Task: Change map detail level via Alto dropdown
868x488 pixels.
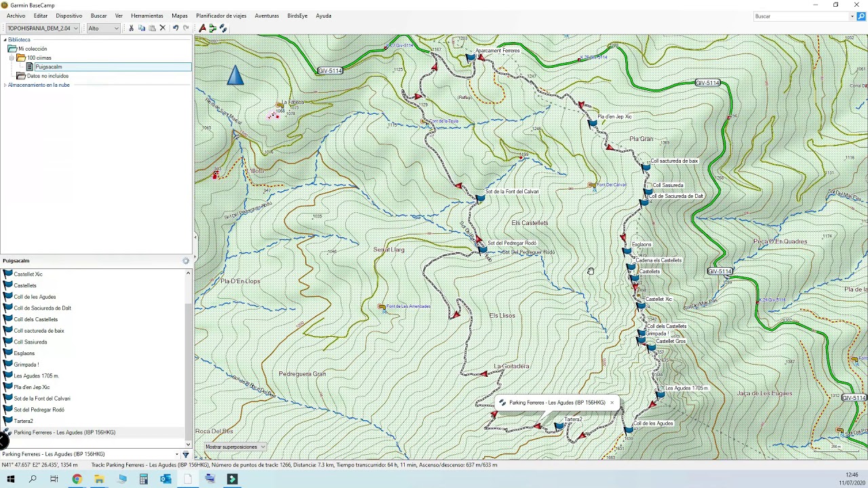Action: click(102, 28)
